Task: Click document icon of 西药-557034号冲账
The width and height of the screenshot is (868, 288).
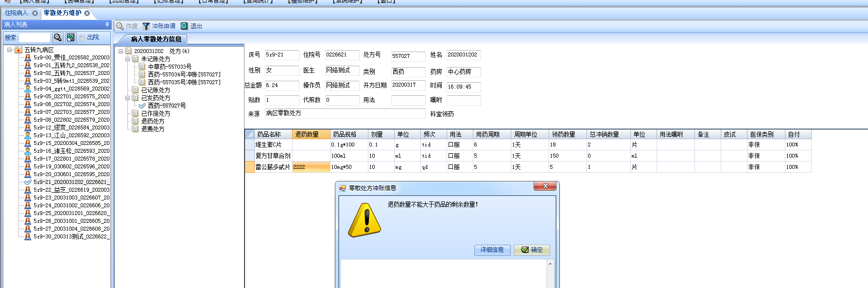Action: click(x=142, y=74)
